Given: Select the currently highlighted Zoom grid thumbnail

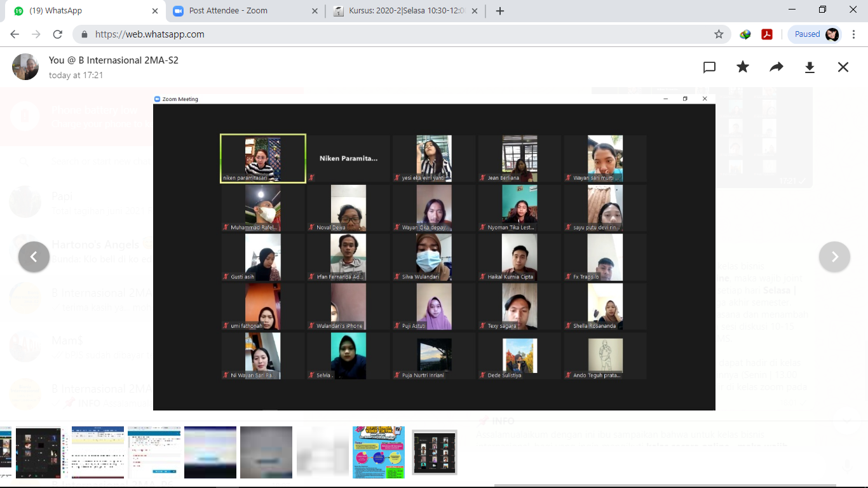Looking at the screenshot, I should pos(435,452).
